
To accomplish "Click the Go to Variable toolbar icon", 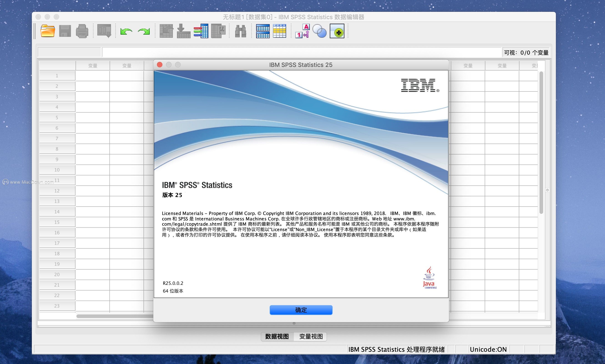I will 184,31.
